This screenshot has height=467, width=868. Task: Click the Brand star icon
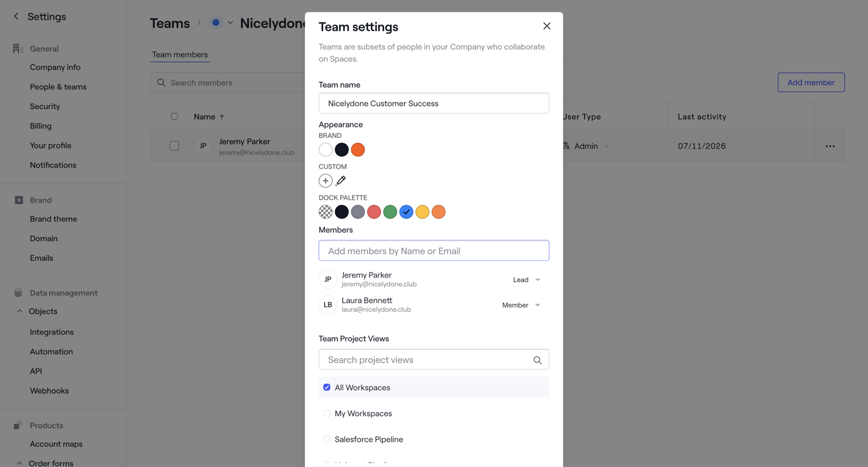[19, 200]
